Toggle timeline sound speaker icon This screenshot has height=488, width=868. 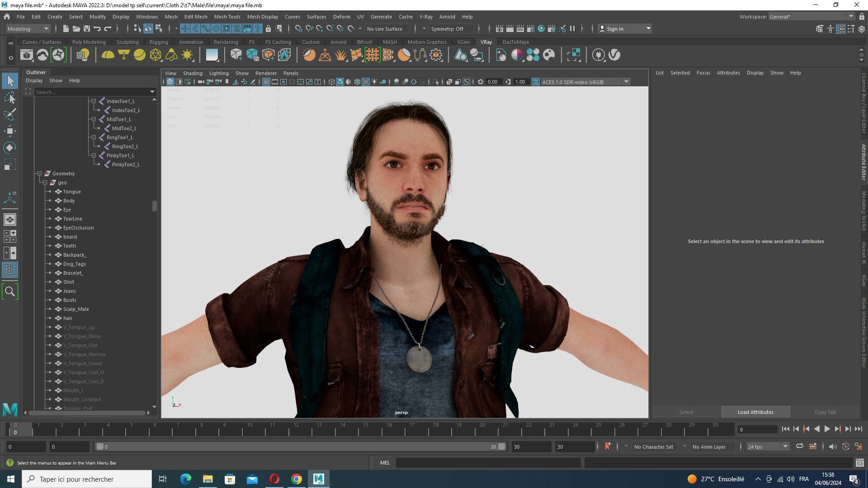(832, 446)
